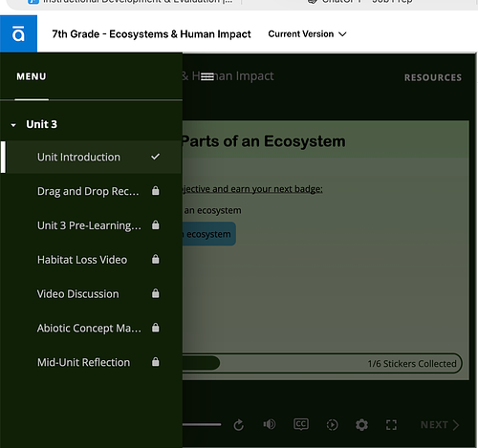Click checkmark next to Unit Introduction
Image resolution: width=478 pixels, height=448 pixels.
point(155,157)
